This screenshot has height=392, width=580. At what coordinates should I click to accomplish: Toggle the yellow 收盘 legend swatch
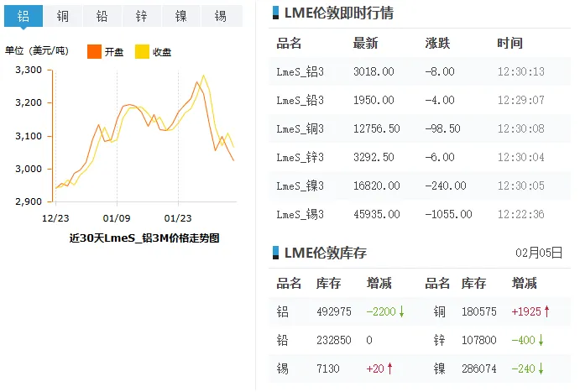142,52
